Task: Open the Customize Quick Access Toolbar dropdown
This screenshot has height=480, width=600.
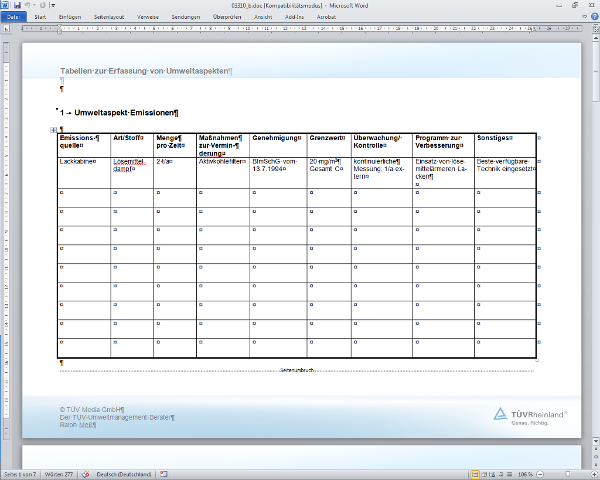Action: [54, 5]
